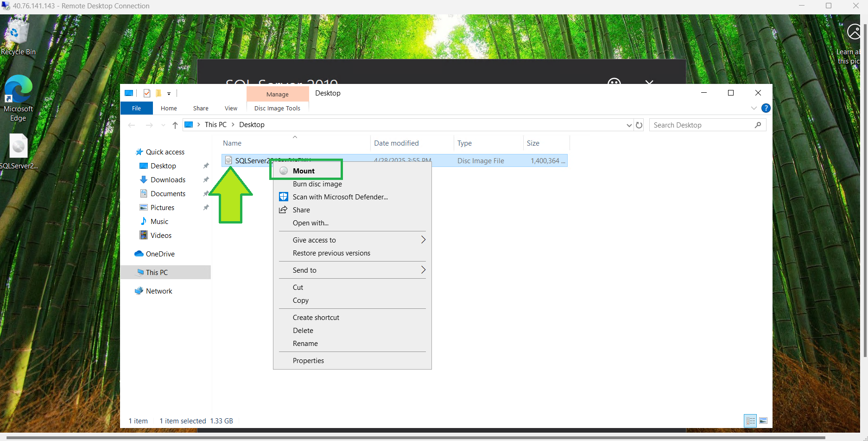This screenshot has width=868, height=441.
Task: Select Network in navigation pane
Action: tap(159, 291)
